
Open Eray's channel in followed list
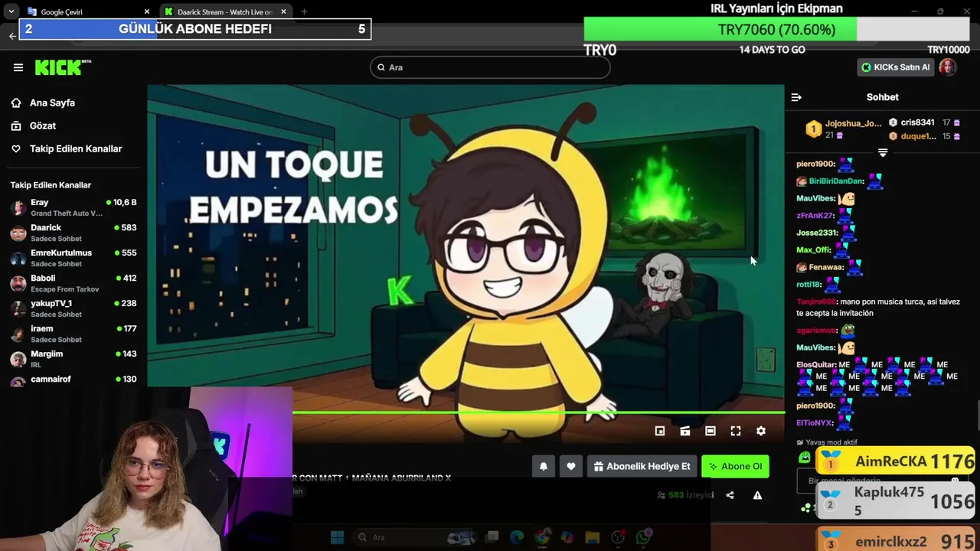click(x=73, y=207)
